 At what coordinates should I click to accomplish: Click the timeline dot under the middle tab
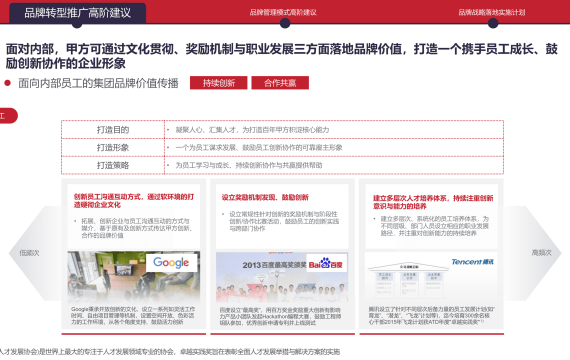(x=285, y=23)
